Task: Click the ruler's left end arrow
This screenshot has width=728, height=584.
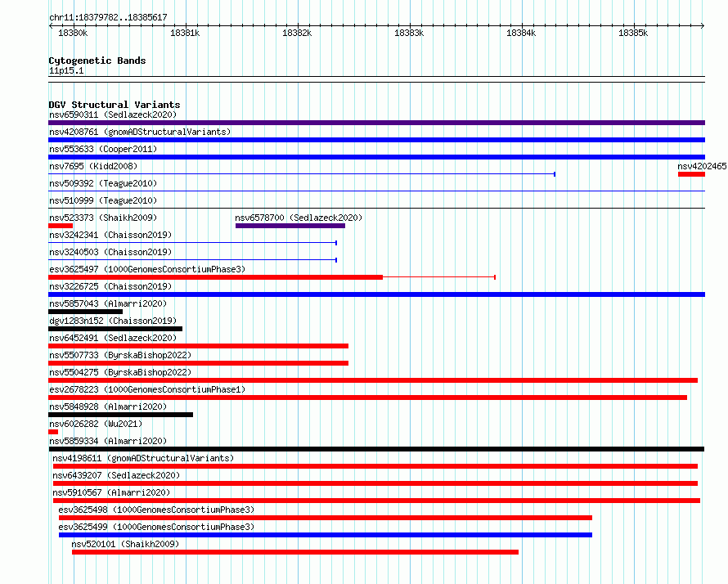Action: pyautogui.click(x=51, y=25)
